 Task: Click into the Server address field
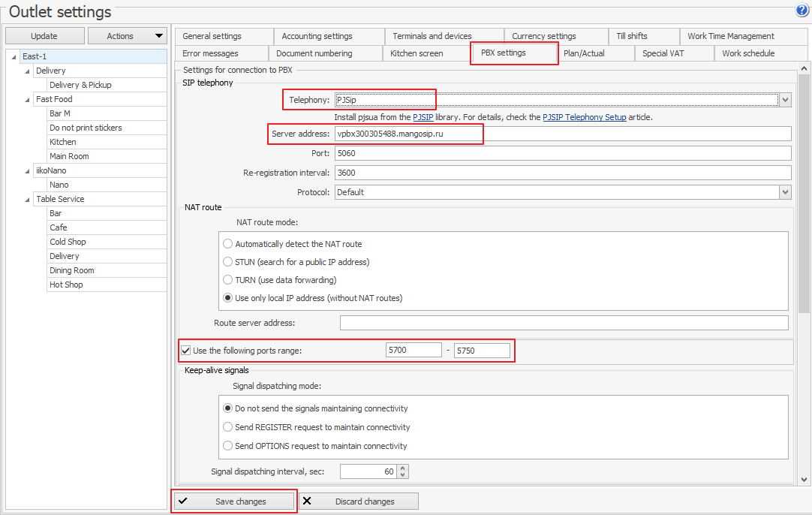click(563, 134)
